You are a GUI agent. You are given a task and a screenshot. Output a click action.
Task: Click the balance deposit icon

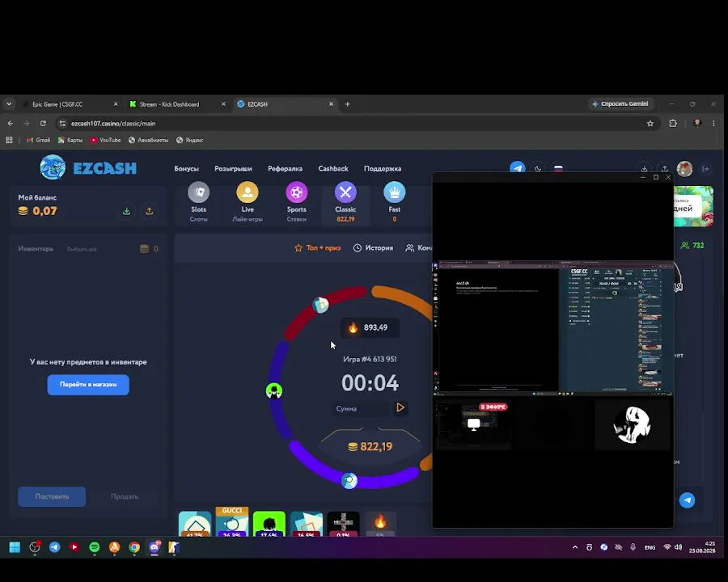(x=126, y=211)
